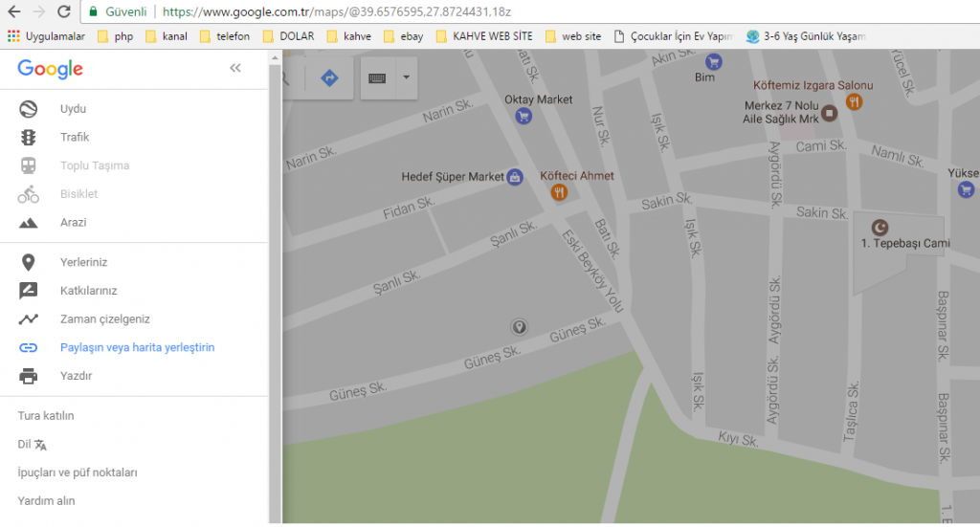Click the browser address bar URL
The width and height of the screenshot is (980, 527).
pyautogui.click(x=337, y=11)
